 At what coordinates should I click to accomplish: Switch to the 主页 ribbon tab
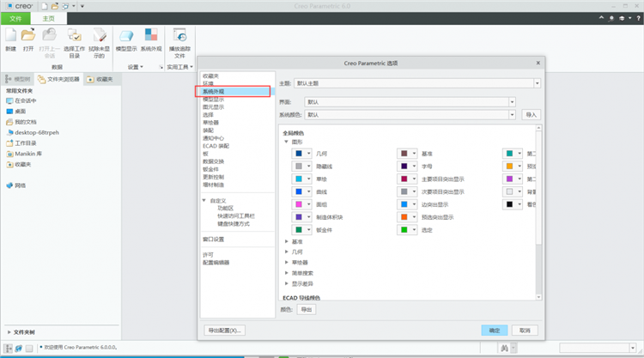pyautogui.click(x=48, y=19)
